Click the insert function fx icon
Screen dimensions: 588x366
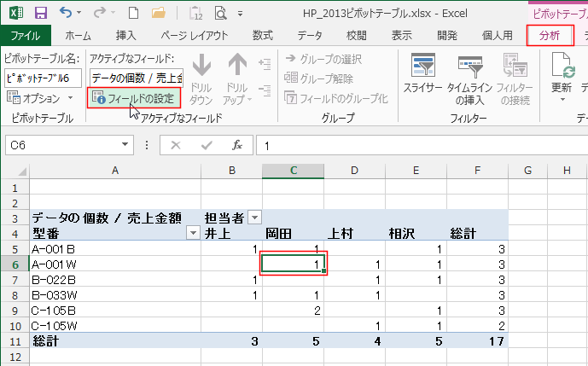[x=238, y=145]
